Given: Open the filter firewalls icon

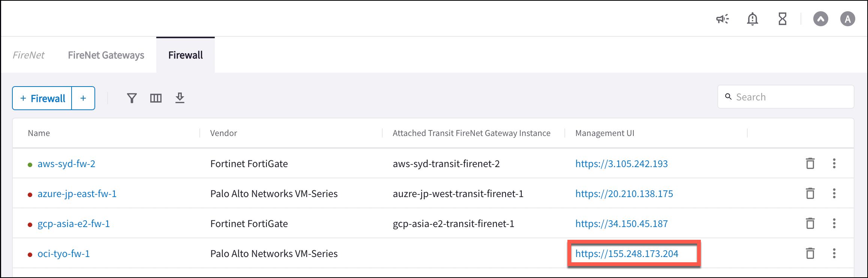Looking at the screenshot, I should [x=132, y=98].
